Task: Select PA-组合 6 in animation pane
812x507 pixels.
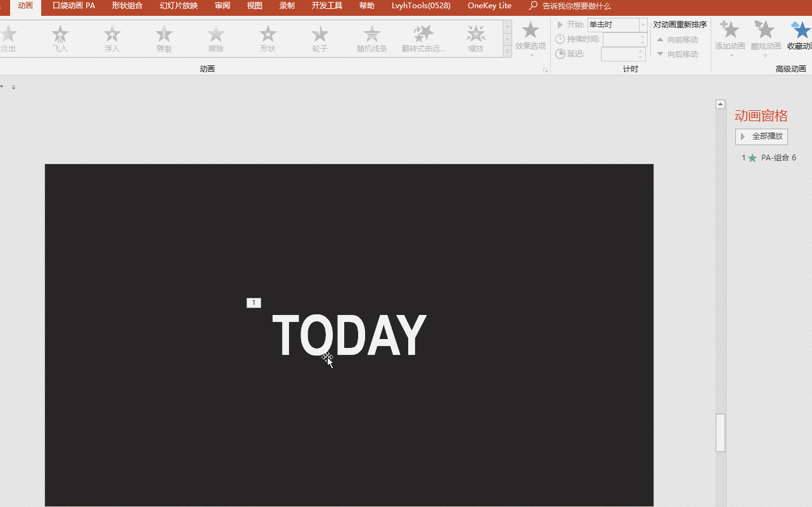Action: point(778,158)
